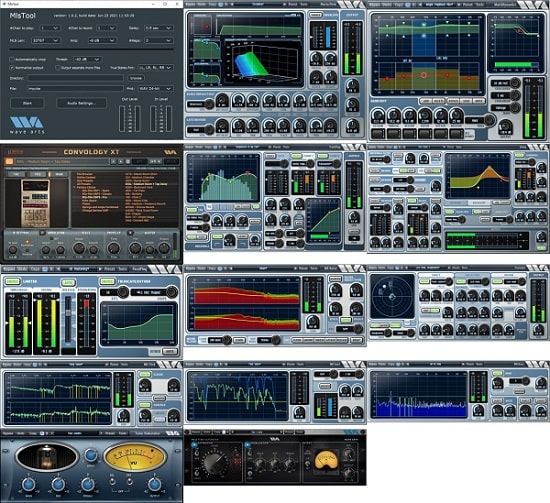Click the Predelay Time knob in Convology XT
The height and width of the screenshot is (503, 550).
pos(114,248)
